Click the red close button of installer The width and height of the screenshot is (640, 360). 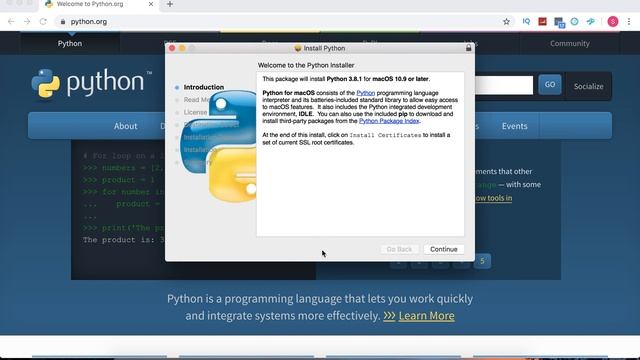pos(172,48)
